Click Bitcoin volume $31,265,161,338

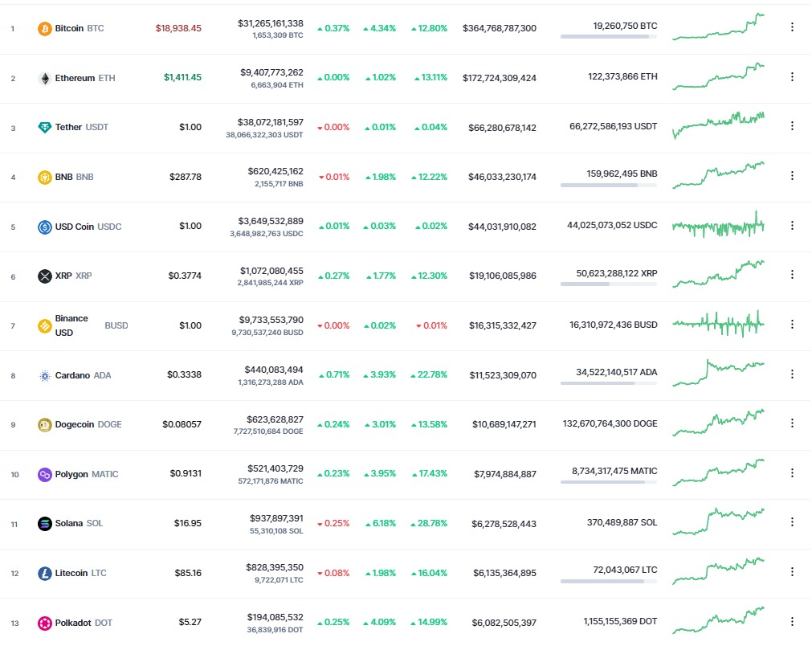tap(271, 23)
